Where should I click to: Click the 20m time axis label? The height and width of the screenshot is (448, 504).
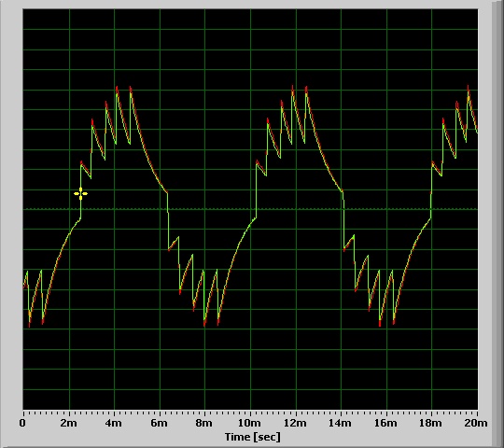click(x=476, y=423)
